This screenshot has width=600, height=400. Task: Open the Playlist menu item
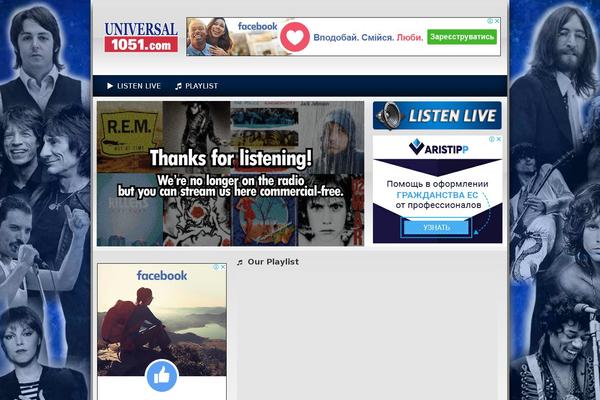197,86
